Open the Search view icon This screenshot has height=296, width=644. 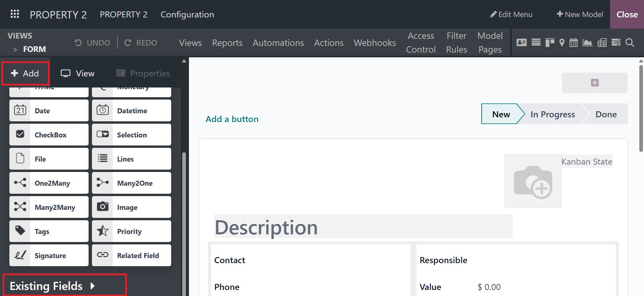point(630,43)
